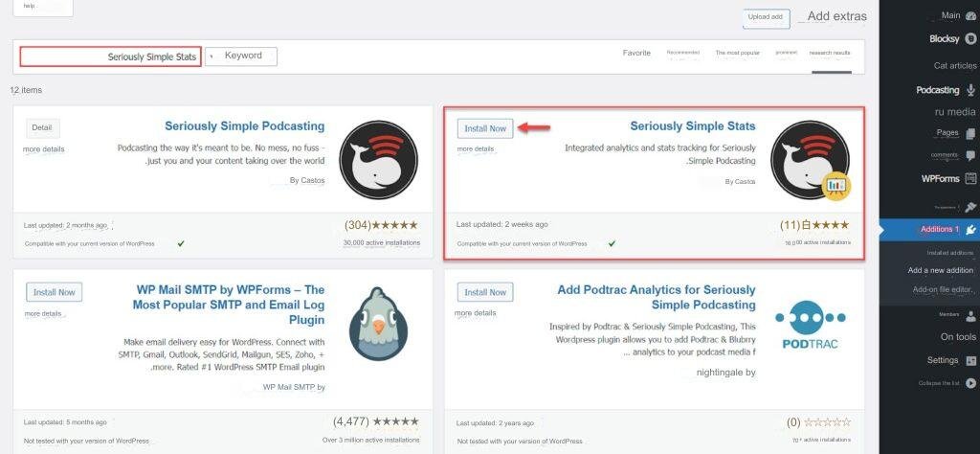Open more details for WP Mail SMTP

pyautogui.click(x=43, y=313)
